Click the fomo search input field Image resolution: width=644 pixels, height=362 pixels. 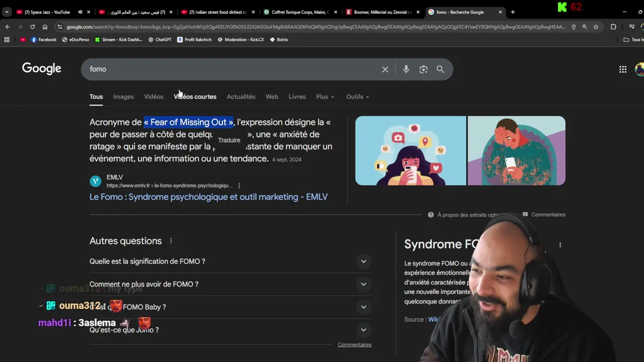[231, 69]
